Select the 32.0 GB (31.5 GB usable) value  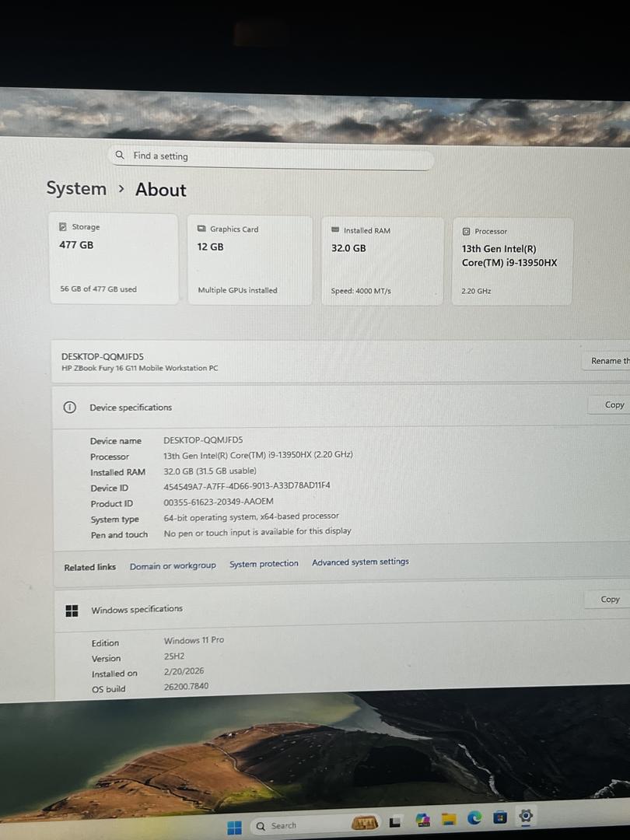[x=210, y=471]
